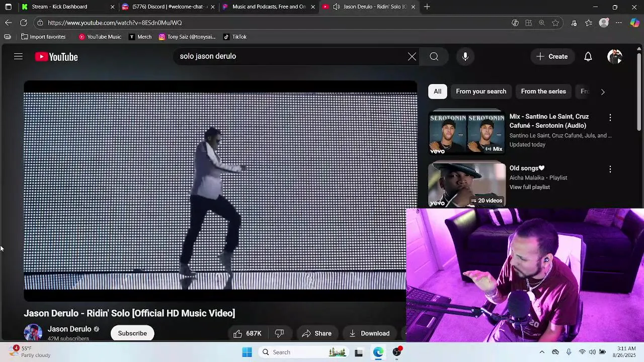Open options for Serotonin mix
The width and height of the screenshot is (644, 362).
tap(610, 117)
